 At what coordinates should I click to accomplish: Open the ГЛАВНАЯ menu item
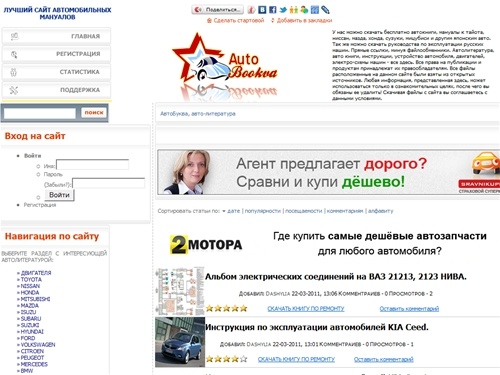tap(56, 36)
